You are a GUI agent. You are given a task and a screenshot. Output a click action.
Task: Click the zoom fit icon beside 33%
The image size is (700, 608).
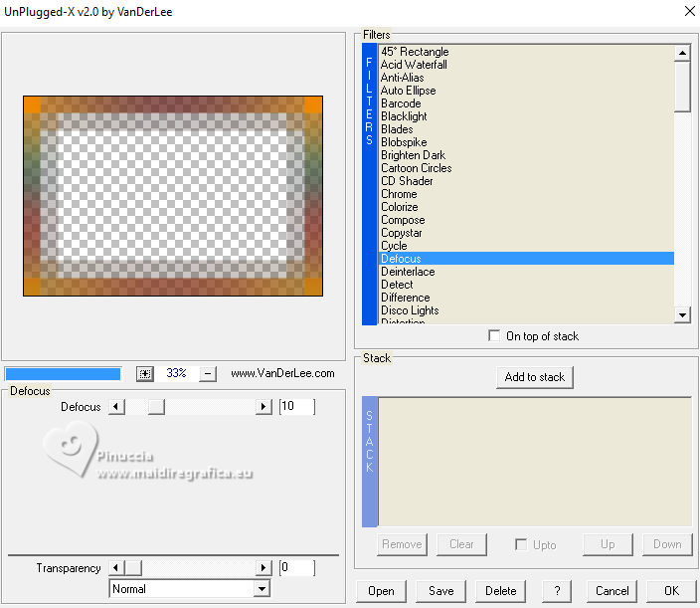click(145, 373)
